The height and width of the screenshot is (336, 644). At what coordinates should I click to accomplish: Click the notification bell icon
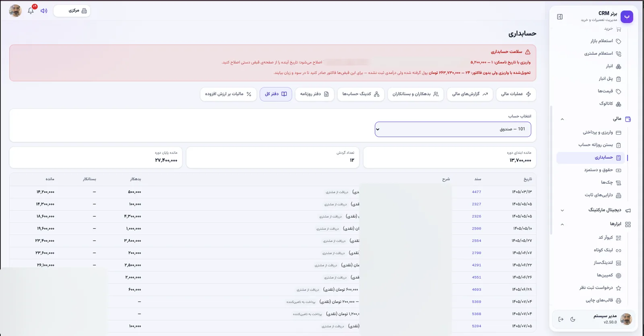[31, 11]
